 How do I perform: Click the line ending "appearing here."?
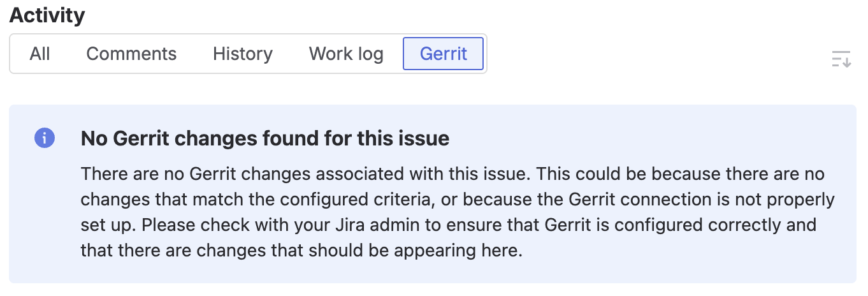[301, 251]
